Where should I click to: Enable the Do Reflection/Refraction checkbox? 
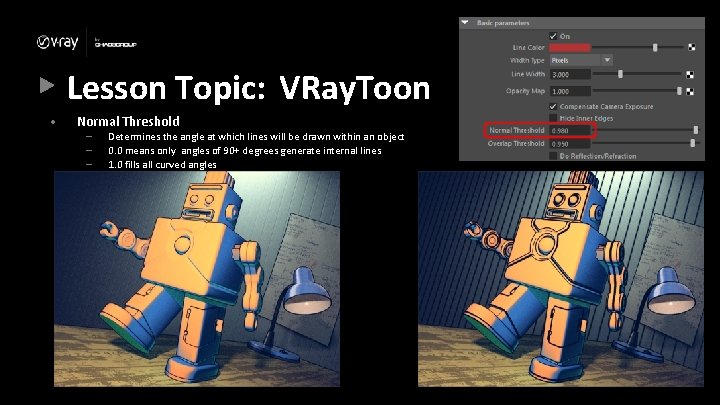click(553, 156)
